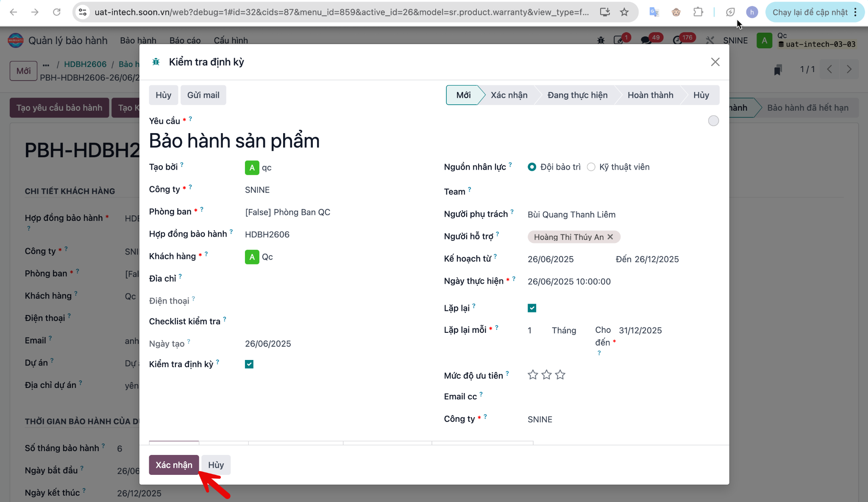This screenshot has width=868, height=502.
Task: Select the Đội bảo trì radio option
Action: click(x=532, y=167)
